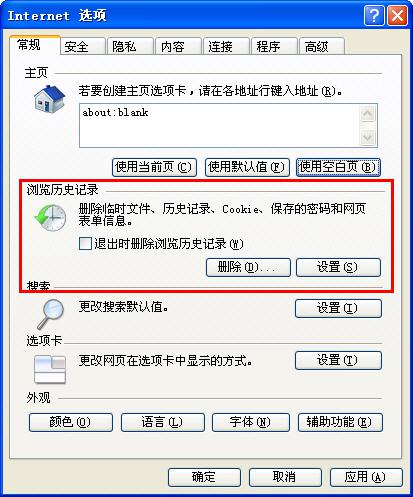Open the 颜色(O) appearance settings
Image resolution: width=413 pixels, height=497 pixels.
click(71, 422)
